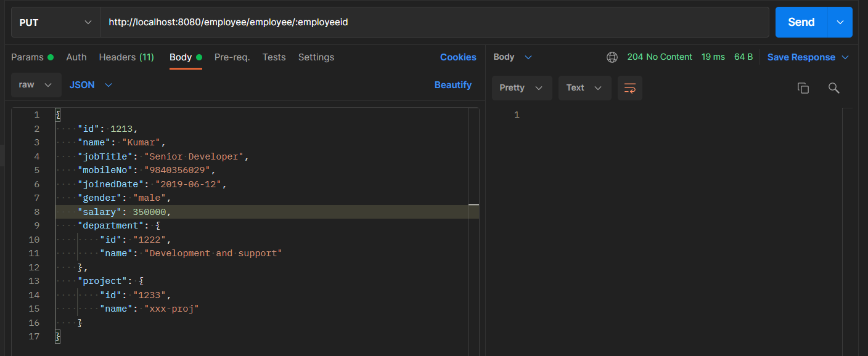Send the PUT request
The image size is (868, 356).
click(801, 22)
